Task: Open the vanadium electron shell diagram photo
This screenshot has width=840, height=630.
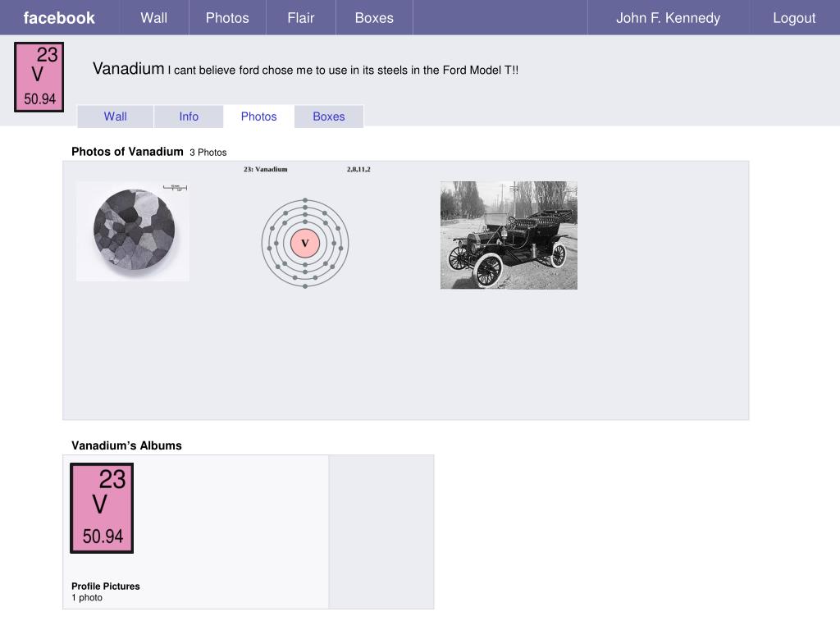Action: (x=305, y=228)
